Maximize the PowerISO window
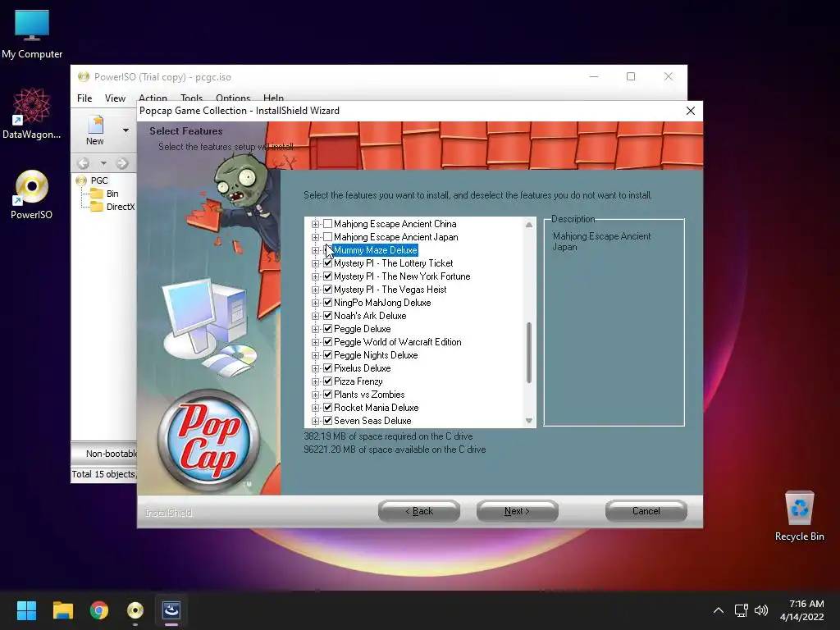This screenshot has height=630, width=840. pos(631,76)
